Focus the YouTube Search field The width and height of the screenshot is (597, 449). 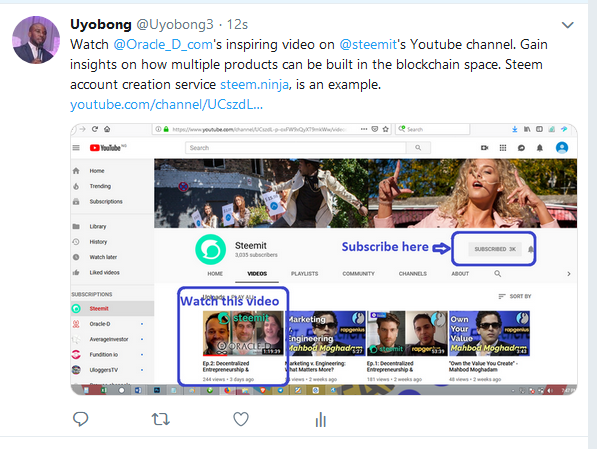pos(295,148)
